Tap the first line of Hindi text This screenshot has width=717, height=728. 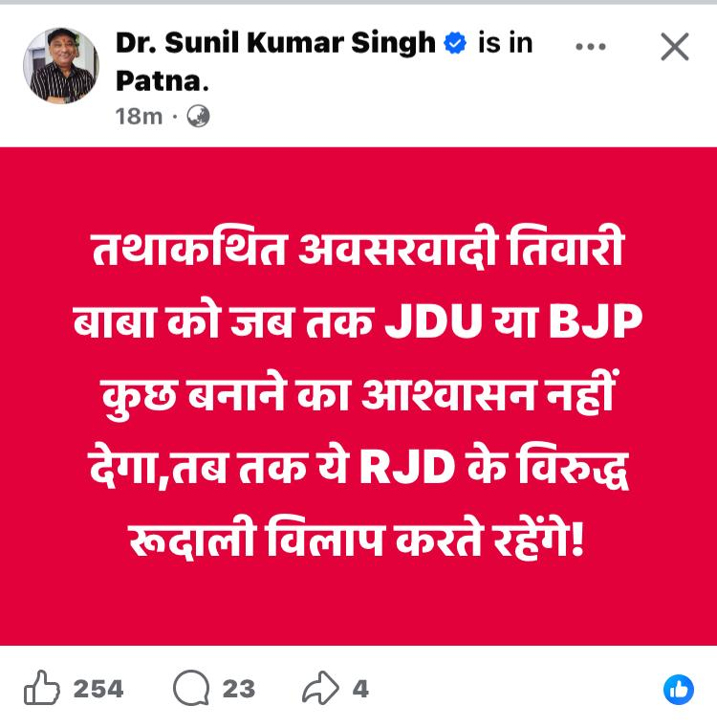tap(358, 249)
